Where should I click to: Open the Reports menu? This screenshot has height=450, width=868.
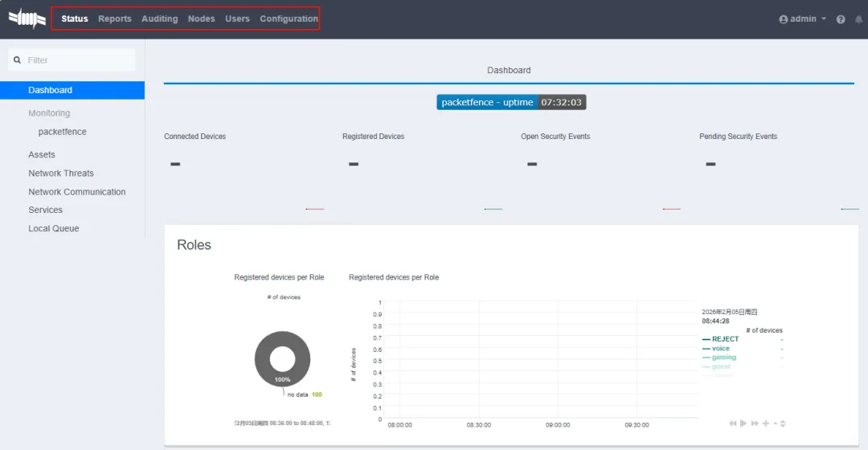[115, 18]
